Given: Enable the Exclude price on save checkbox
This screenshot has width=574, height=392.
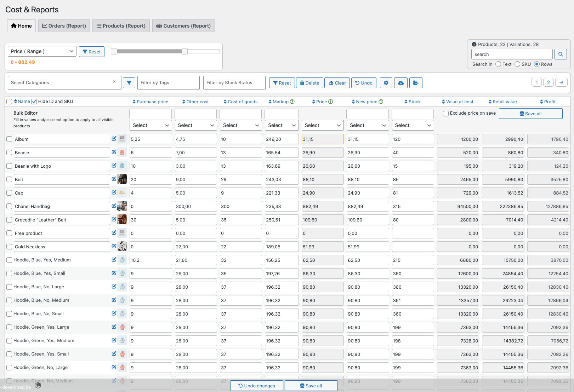Looking at the screenshot, I should (x=445, y=113).
